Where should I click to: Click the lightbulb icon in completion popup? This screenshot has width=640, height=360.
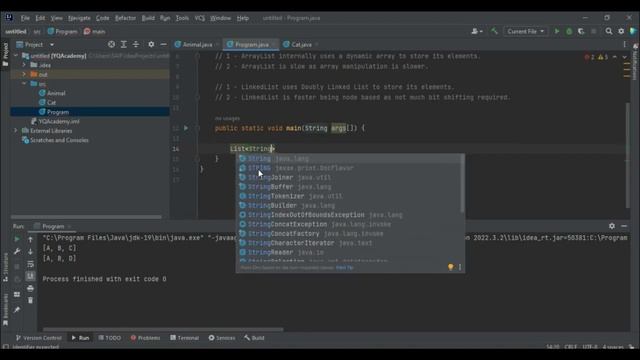tap(451, 267)
